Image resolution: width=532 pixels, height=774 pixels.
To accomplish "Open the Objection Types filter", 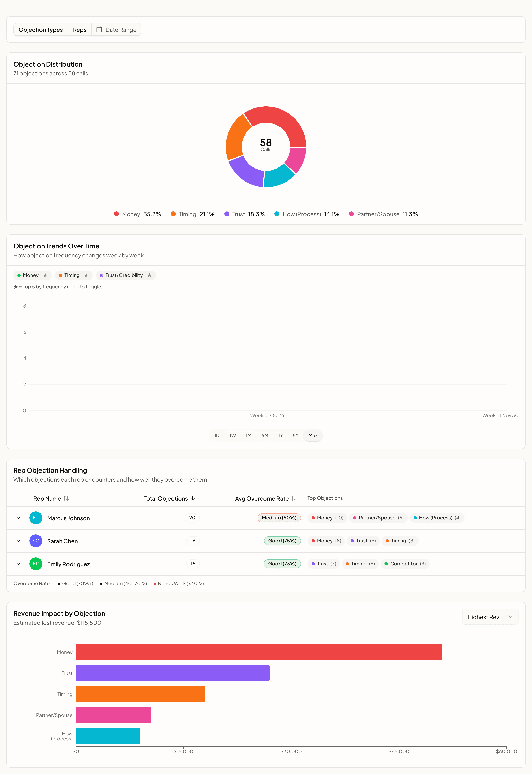I will pos(41,30).
